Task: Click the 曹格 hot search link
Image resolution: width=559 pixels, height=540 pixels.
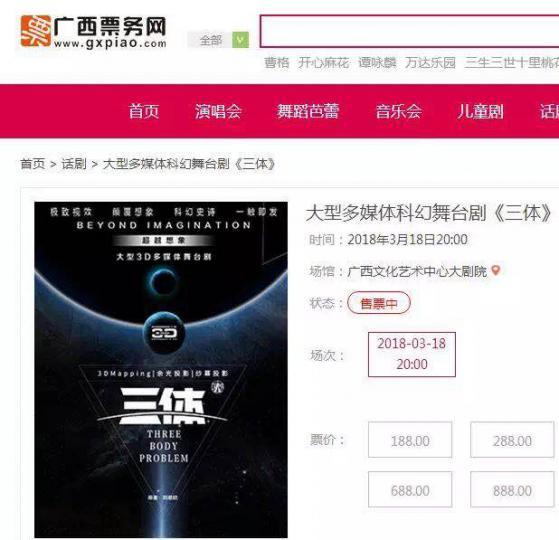Action: pyautogui.click(x=276, y=63)
